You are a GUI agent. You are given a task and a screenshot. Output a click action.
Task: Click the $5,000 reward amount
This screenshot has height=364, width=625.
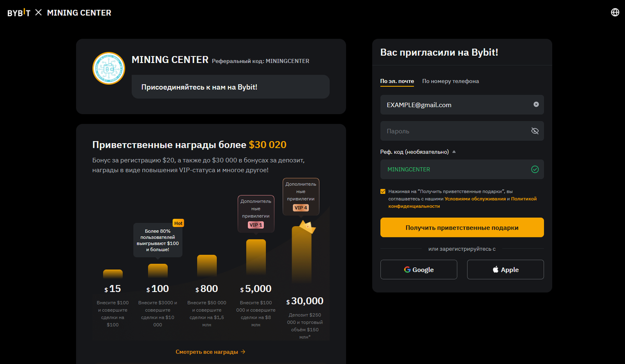[256, 289]
